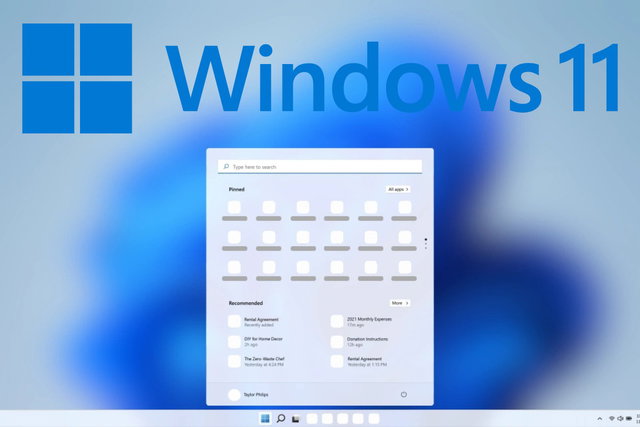Open the Wi-Fi network tray icon
This screenshot has height=427, width=640.
coord(612,418)
